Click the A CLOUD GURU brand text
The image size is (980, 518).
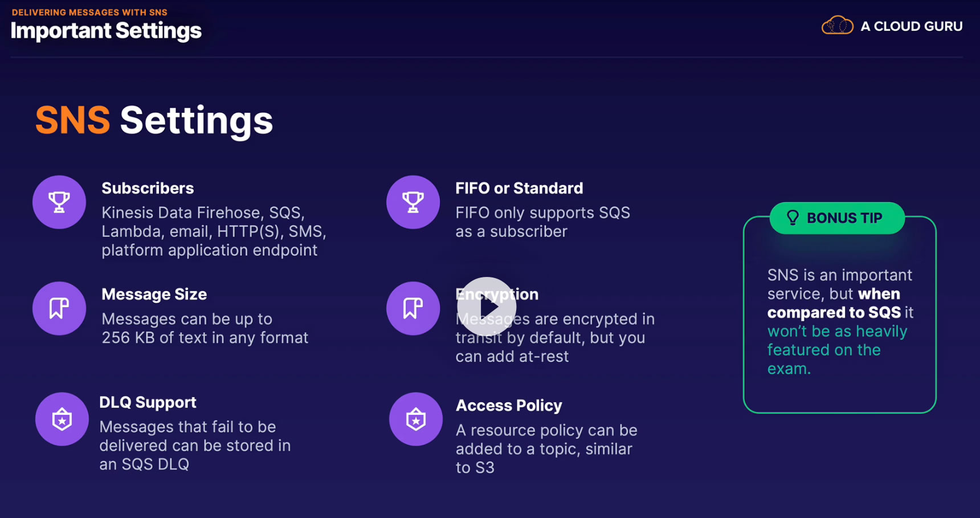pyautogui.click(x=911, y=26)
